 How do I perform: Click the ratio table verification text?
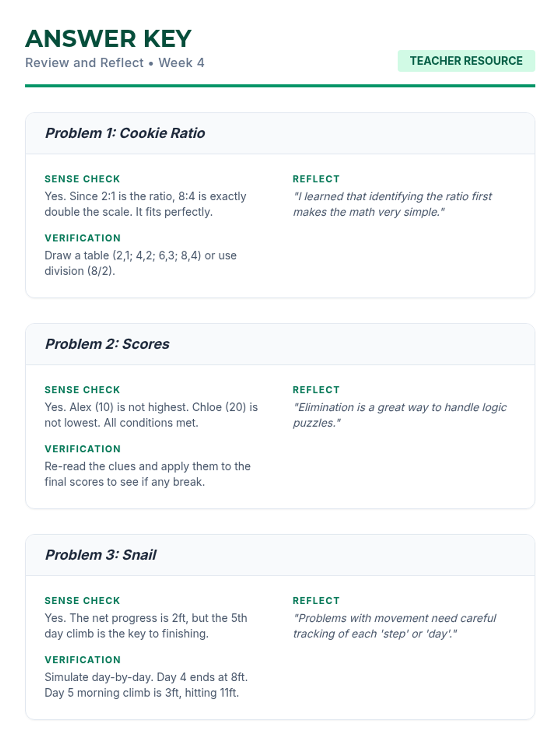point(140,263)
